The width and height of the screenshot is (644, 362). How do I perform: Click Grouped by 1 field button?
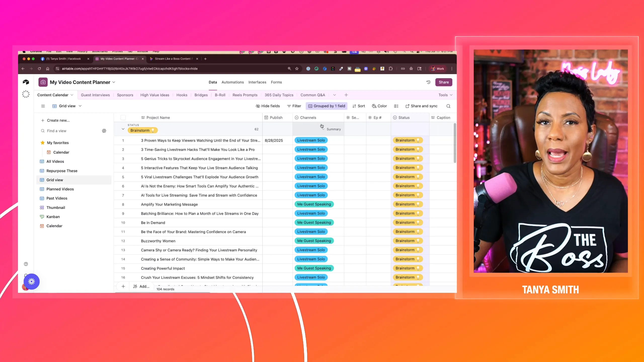327,106
